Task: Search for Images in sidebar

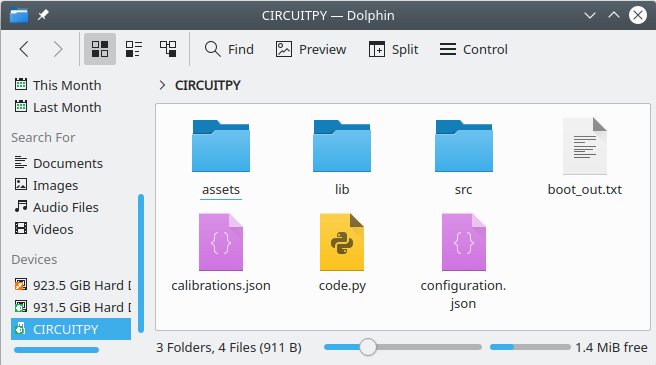Action: click(x=71, y=185)
